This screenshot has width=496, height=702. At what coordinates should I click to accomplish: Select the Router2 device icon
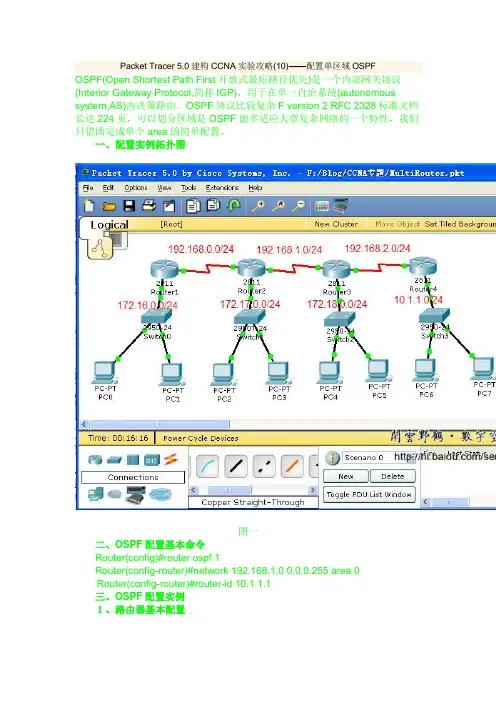[x=252, y=268]
